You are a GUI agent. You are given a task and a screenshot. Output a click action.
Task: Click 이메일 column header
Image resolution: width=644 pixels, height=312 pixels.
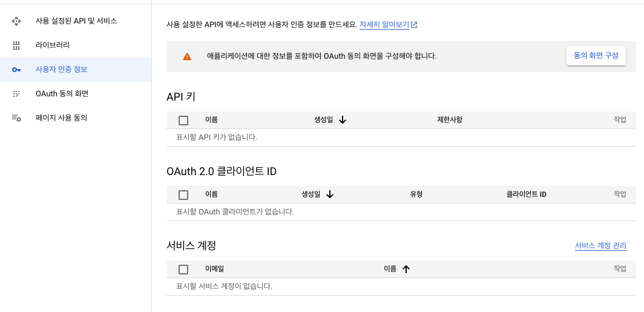click(214, 269)
